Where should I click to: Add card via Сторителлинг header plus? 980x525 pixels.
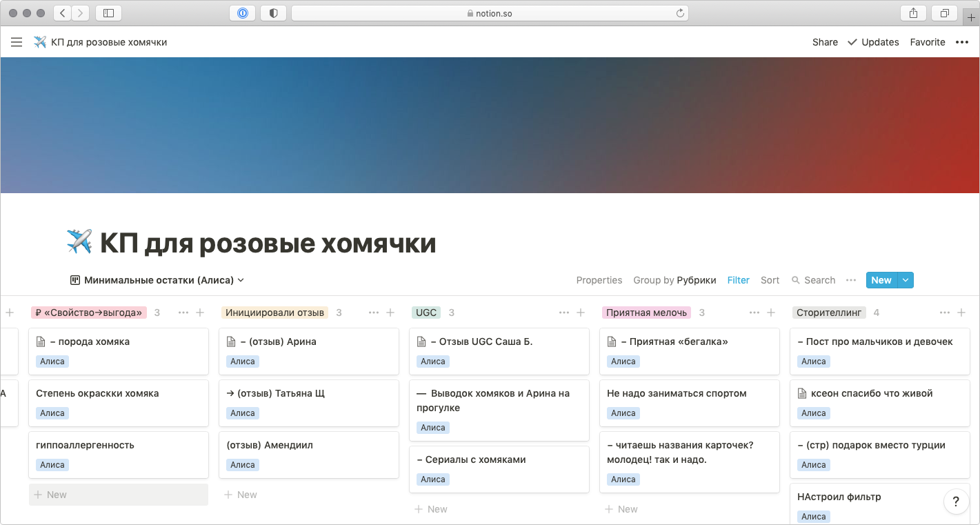coord(961,313)
